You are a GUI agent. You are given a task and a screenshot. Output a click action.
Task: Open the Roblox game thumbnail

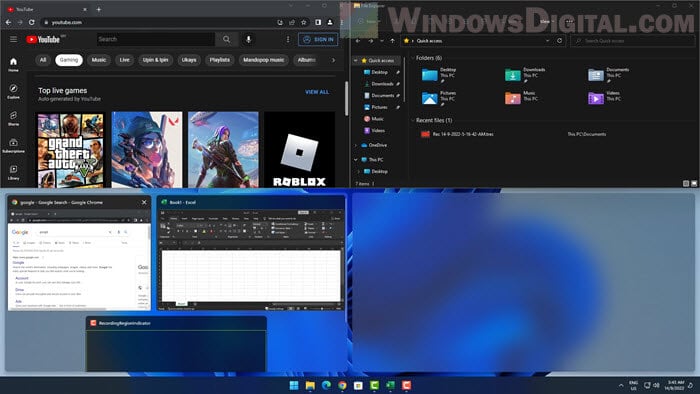(x=300, y=150)
